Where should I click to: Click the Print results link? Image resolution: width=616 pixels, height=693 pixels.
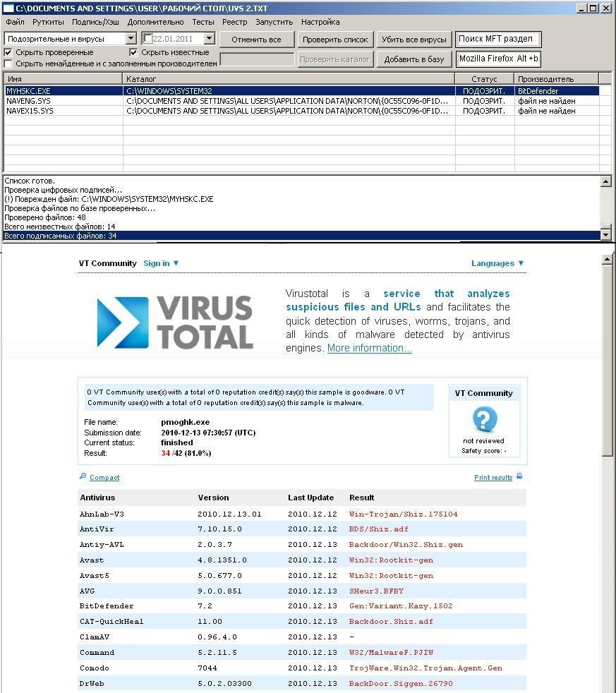(x=493, y=477)
